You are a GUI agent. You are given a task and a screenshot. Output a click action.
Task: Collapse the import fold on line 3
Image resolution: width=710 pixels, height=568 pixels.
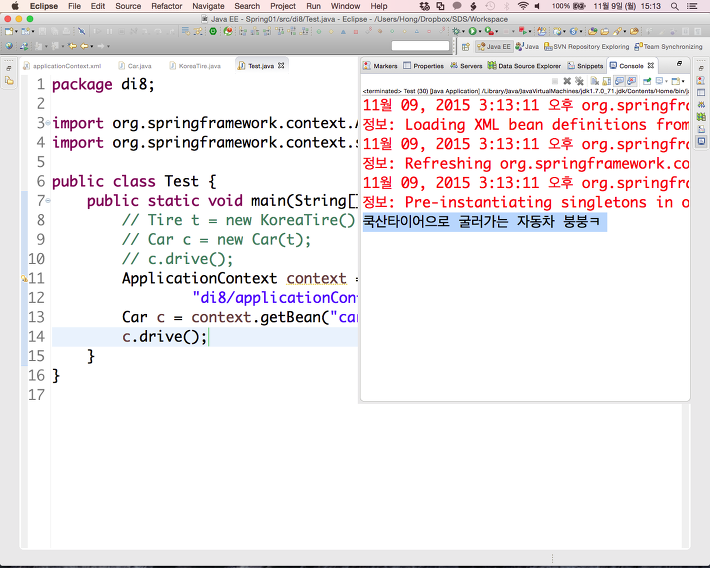[x=48, y=123]
